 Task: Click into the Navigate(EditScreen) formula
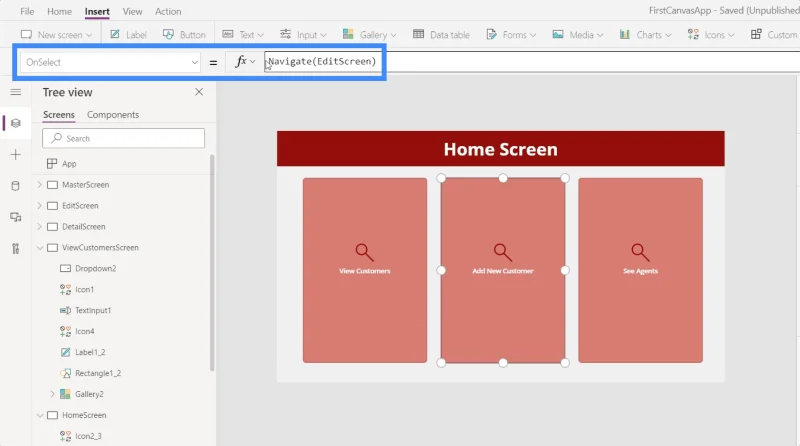click(x=322, y=61)
